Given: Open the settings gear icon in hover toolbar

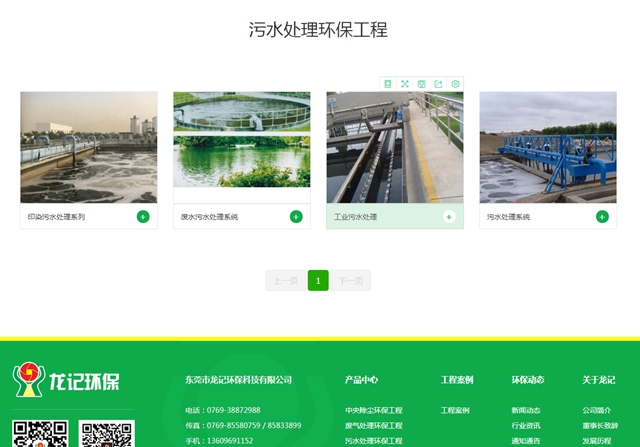Looking at the screenshot, I should click(x=455, y=84).
